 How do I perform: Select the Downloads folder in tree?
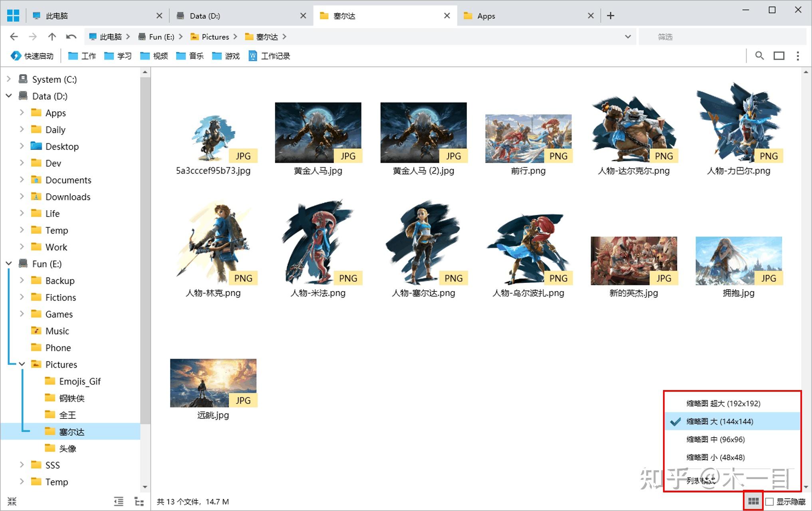pos(68,196)
